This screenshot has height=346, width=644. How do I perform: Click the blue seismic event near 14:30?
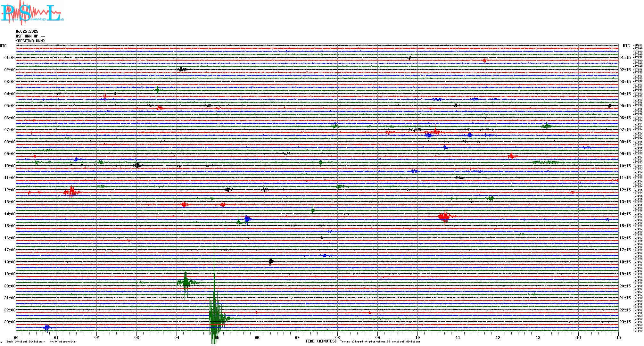pyautogui.click(x=247, y=219)
